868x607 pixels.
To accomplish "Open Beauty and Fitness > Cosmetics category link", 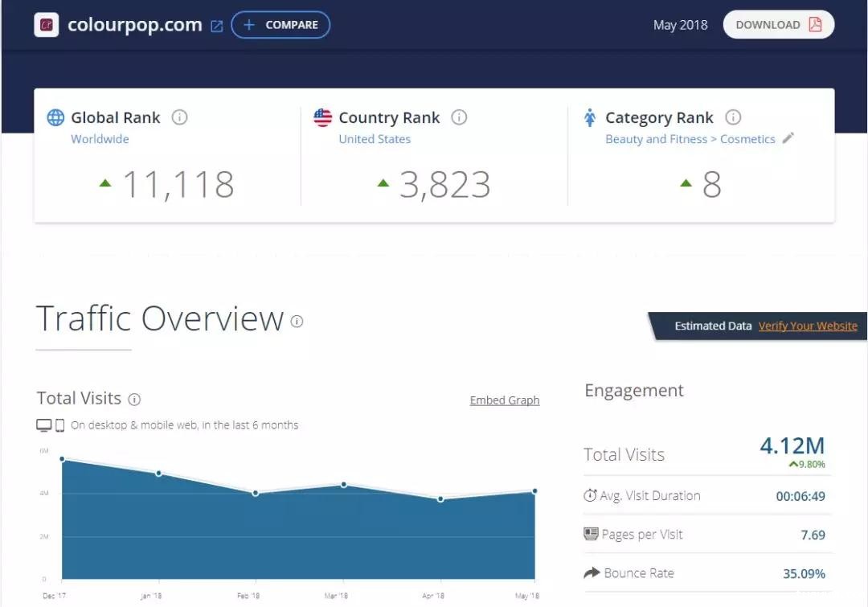I will coord(690,139).
